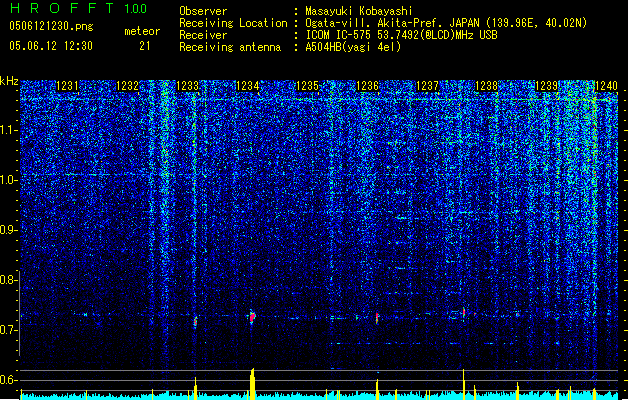Click the tallest yellow power spike near 1234

252,384
